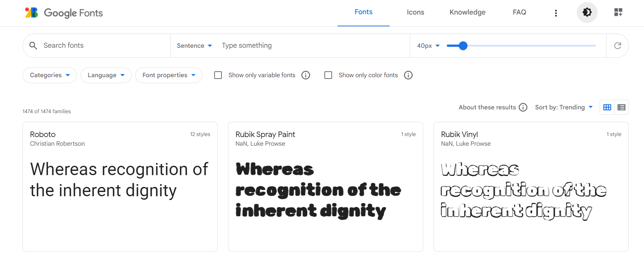
Task: Open the three-dot more options menu
Action: 556,13
